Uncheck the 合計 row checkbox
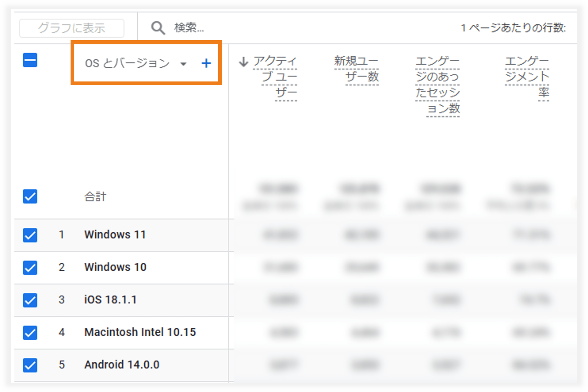This screenshot has width=588, height=392. [30, 196]
